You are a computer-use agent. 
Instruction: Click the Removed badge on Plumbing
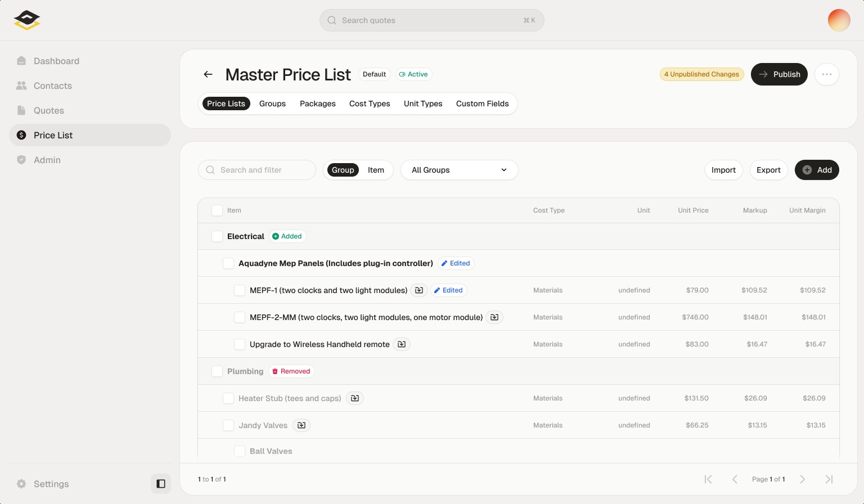click(291, 371)
